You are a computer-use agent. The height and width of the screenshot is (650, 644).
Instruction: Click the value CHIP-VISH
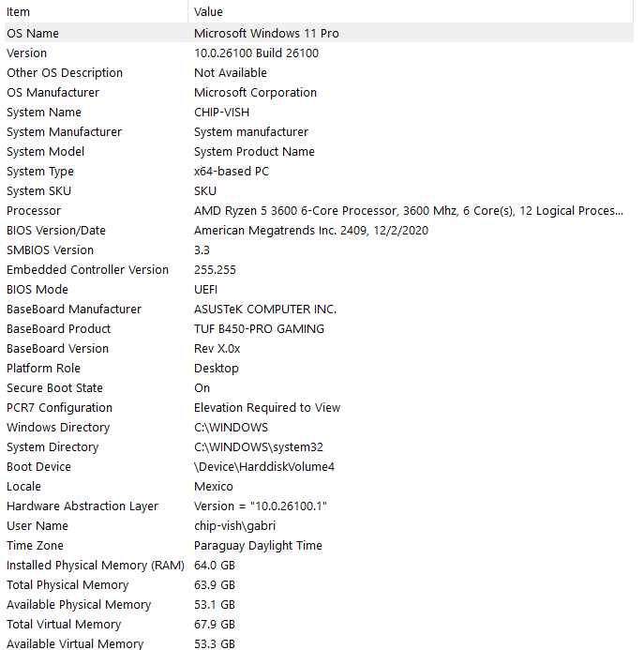(222, 112)
